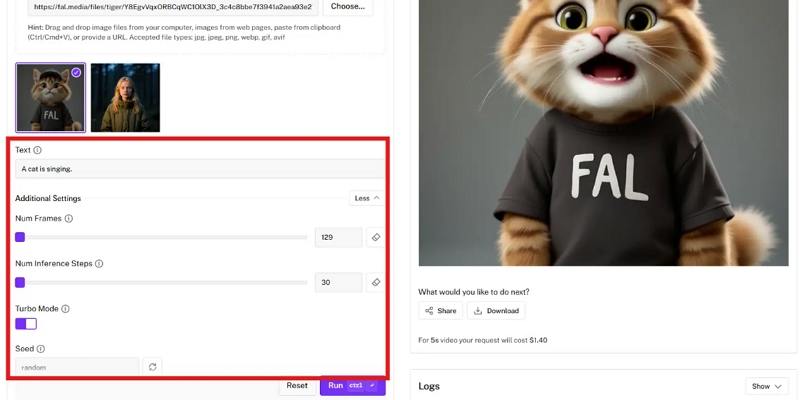Click the Share button
The width and height of the screenshot is (800, 400).
441,311
